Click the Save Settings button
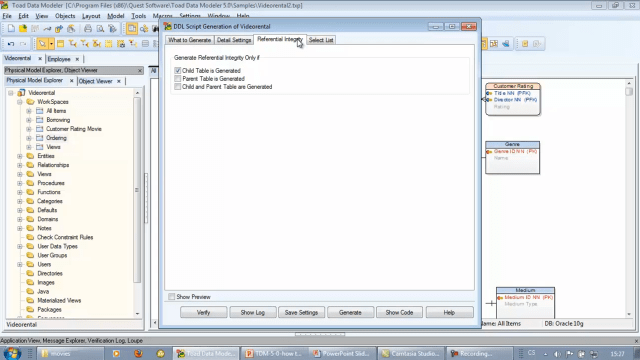The image size is (640, 360). tap(301, 312)
